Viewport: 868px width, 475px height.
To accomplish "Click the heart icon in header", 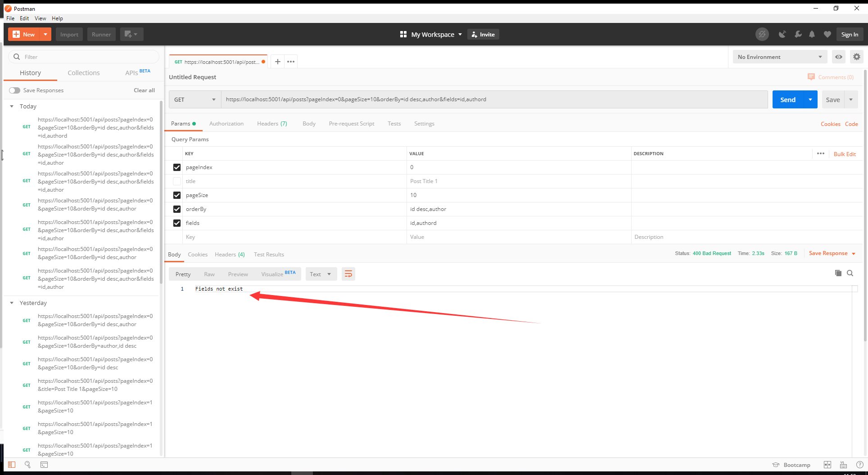I will [x=827, y=34].
